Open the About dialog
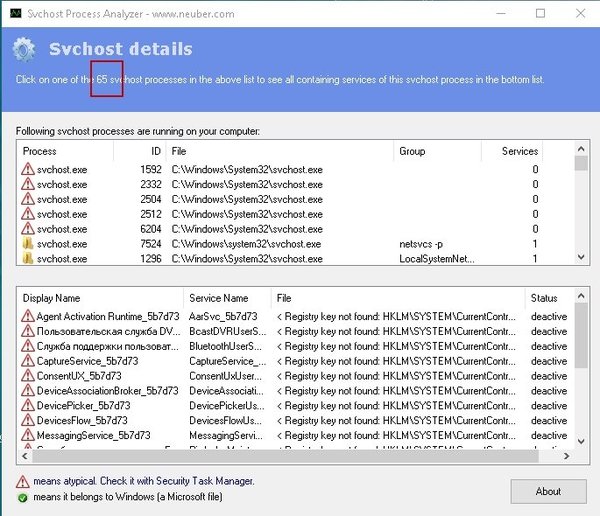 pos(548,491)
